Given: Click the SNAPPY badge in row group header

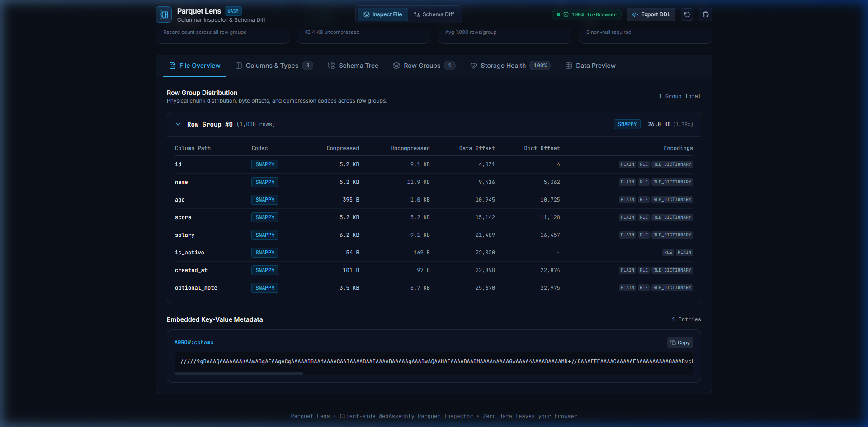Looking at the screenshot, I should [x=627, y=124].
